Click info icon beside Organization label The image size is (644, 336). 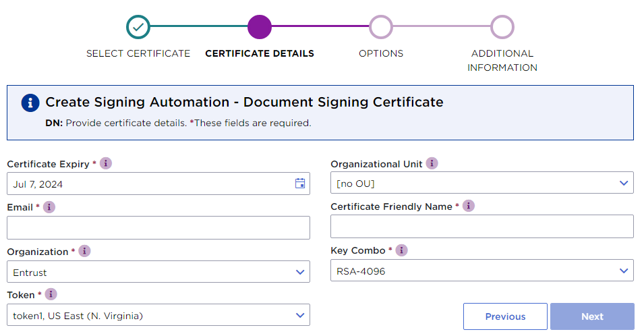pyautogui.click(x=84, y=251)
